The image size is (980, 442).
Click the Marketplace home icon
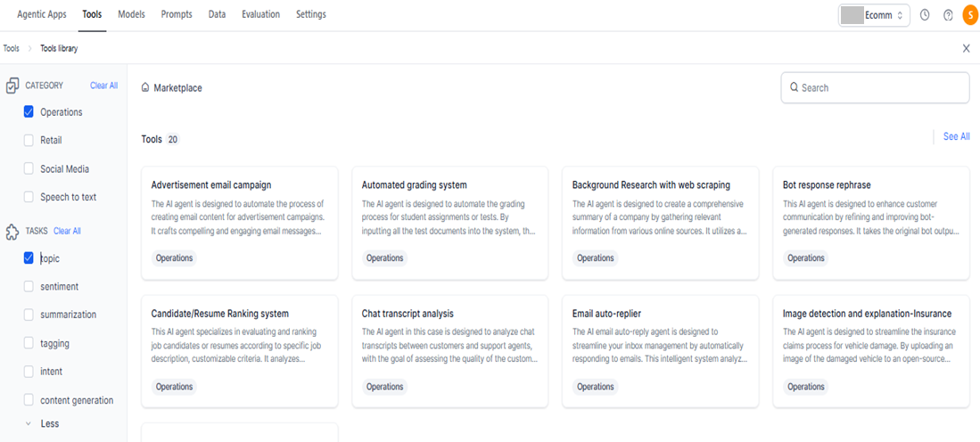(145, 88)
